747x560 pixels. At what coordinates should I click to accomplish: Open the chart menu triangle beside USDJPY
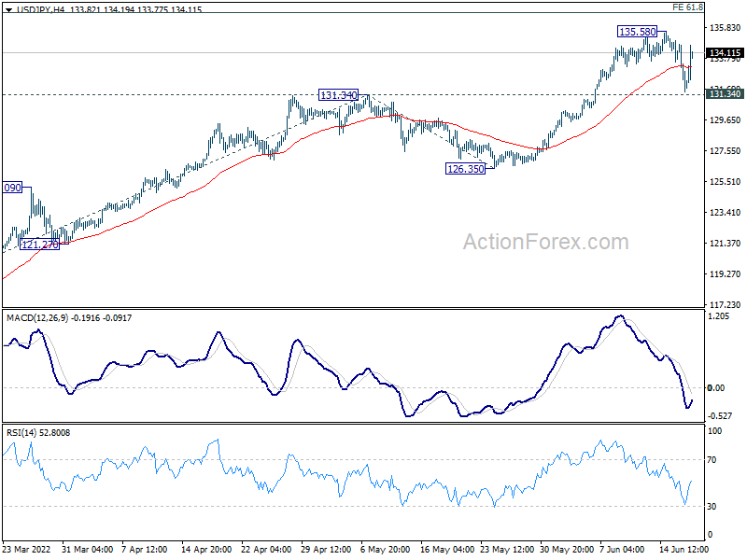pos(9,9)
